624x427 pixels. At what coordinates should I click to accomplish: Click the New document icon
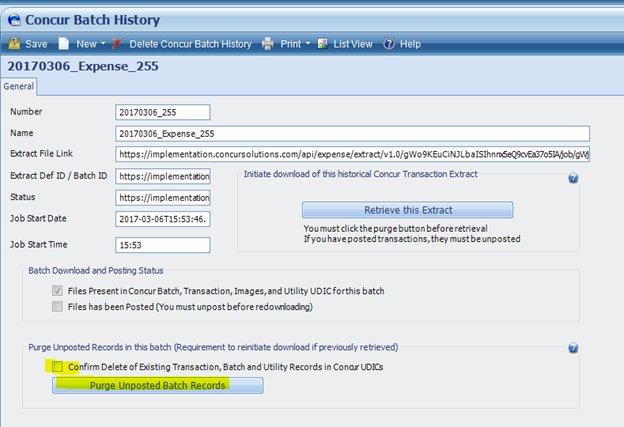[64, 44]
